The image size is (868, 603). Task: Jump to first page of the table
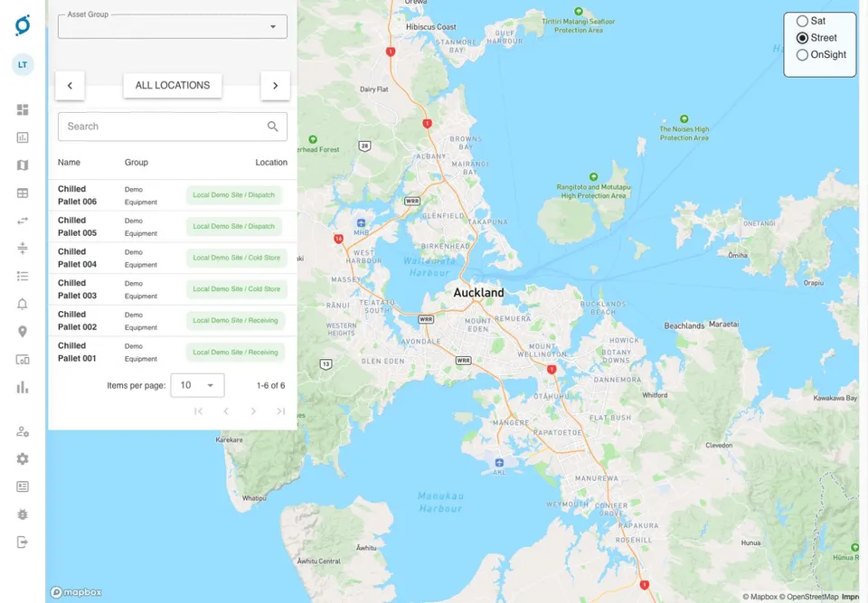[198, 410]
